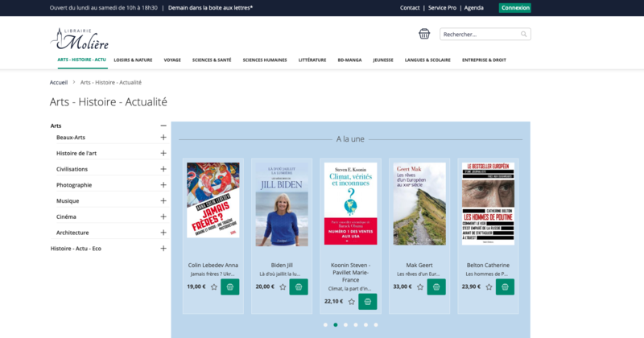Click author name Colin Lebedev Anna
Viewport: 644px width, 338px height.
[x=213, y=266]
